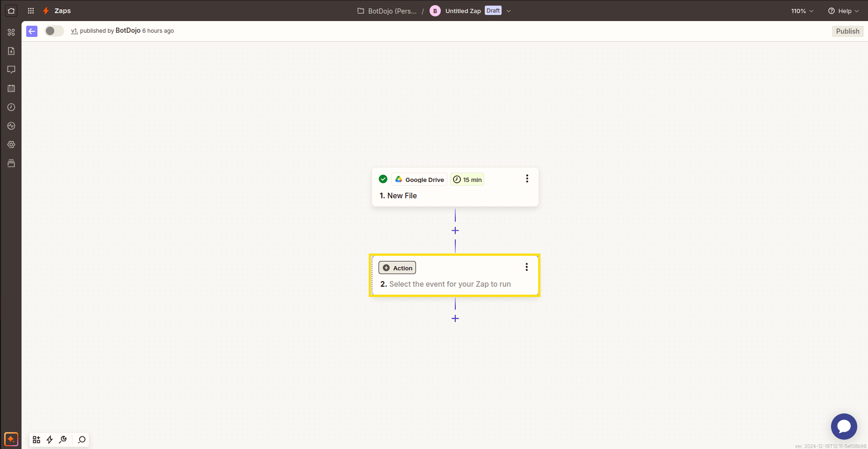This screenshot has width=868, height=449.
Task: Open three-dot menu on Google Drive step
Action: (527, 179)
